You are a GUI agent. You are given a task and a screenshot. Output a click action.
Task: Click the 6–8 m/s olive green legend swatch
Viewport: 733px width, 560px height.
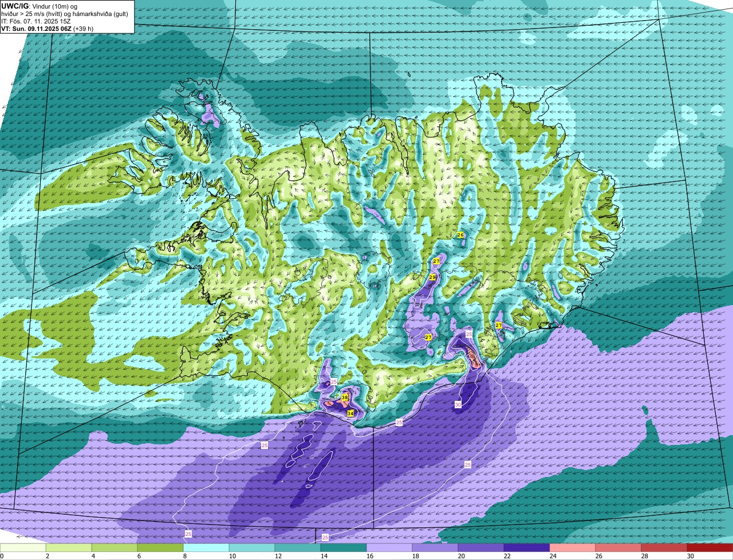(160, 547)
